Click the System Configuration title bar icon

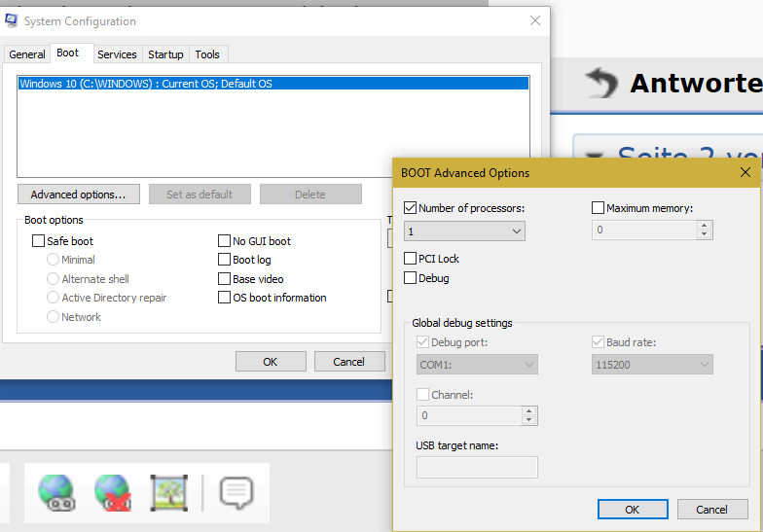point(12,21)
